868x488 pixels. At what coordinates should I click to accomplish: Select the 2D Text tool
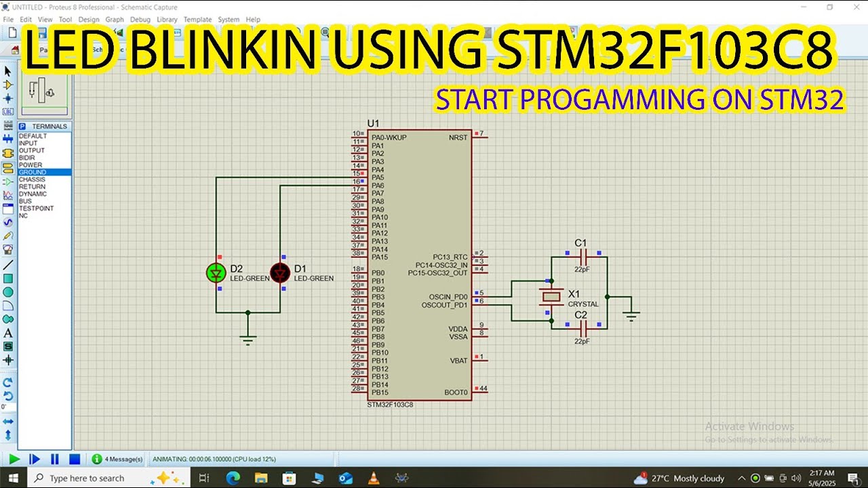(8, 333)
